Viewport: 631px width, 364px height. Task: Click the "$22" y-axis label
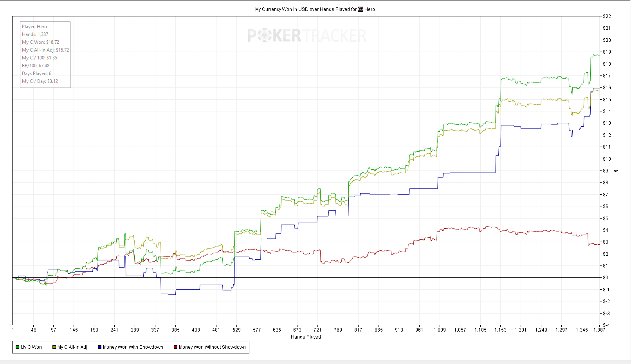click(x=607, y=16)
